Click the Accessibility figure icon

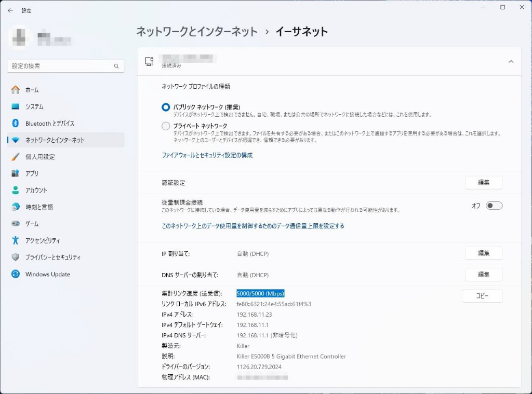16,240
